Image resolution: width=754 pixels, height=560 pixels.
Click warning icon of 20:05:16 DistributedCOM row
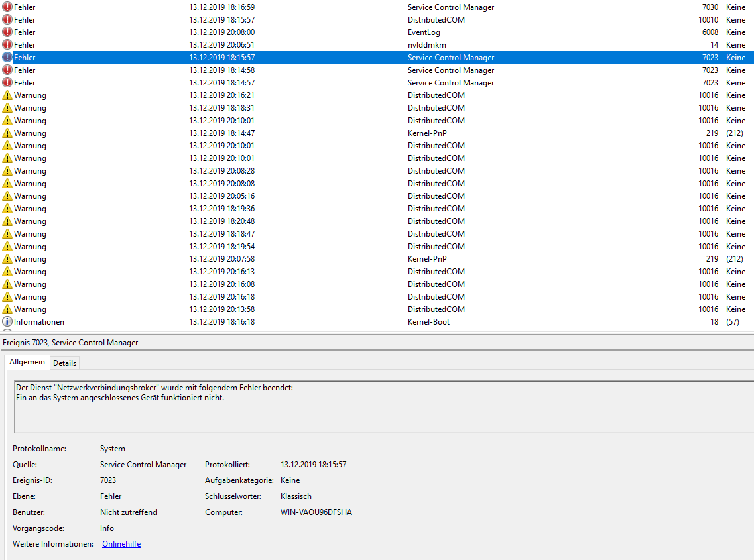[7, 196]
